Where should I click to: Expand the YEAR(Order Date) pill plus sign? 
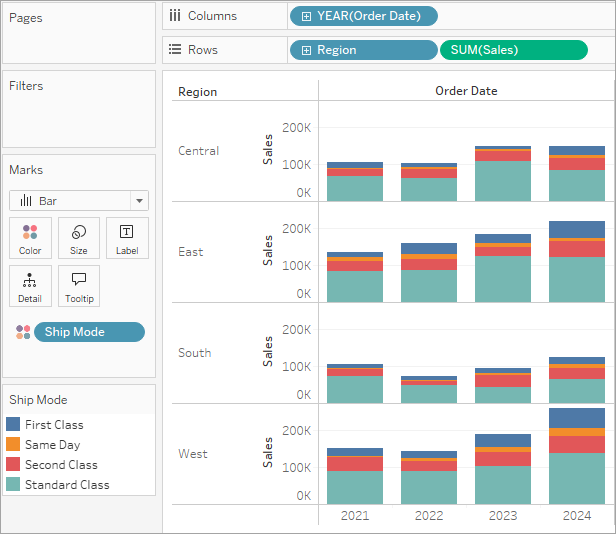coord(306,16)
